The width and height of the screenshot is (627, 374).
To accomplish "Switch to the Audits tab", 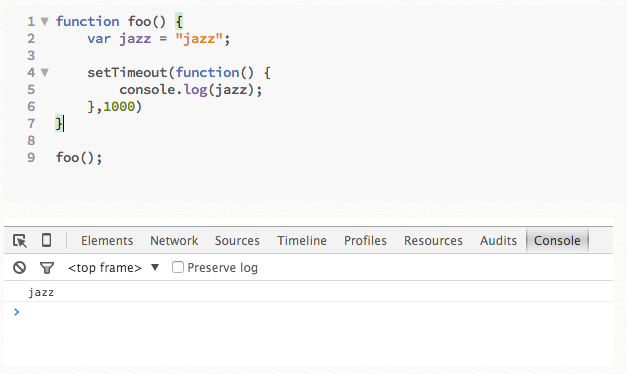I will pyautogui.click(x=498, y=241).
